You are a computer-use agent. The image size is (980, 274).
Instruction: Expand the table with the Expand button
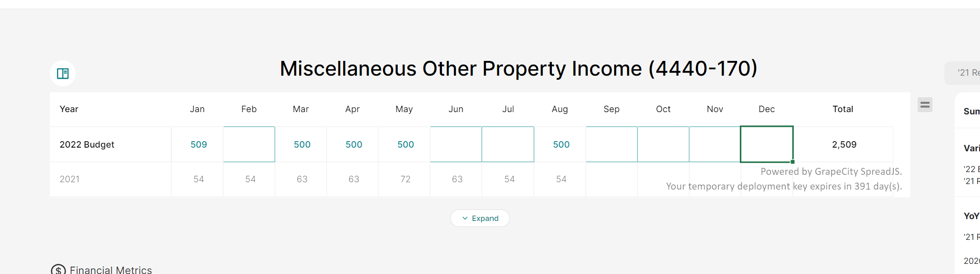480,218
